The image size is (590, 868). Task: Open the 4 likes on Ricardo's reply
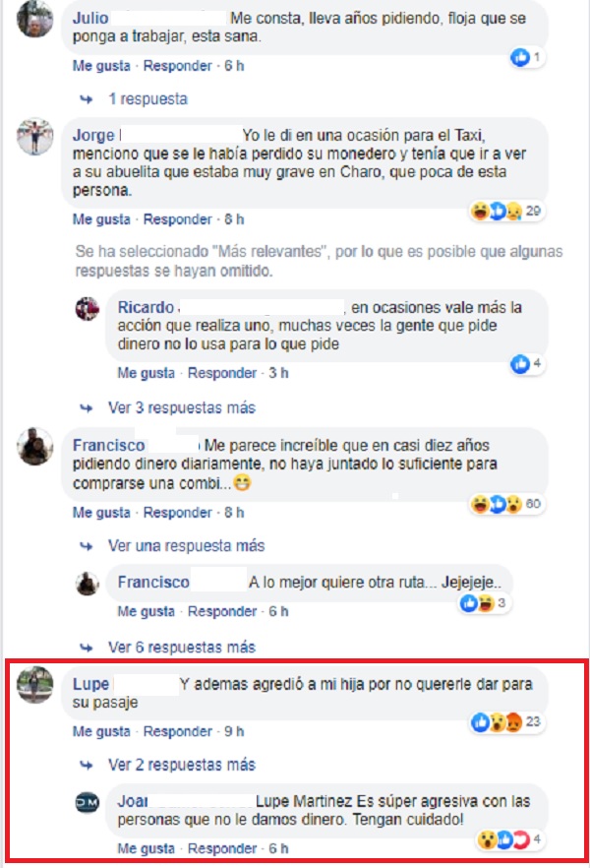click(527, 364)
